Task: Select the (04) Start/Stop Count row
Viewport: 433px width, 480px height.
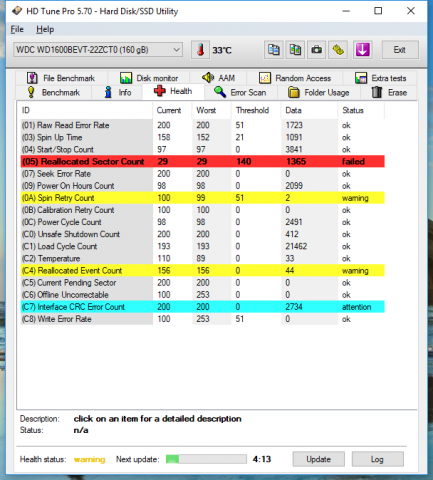Action: tap(202, 149)
